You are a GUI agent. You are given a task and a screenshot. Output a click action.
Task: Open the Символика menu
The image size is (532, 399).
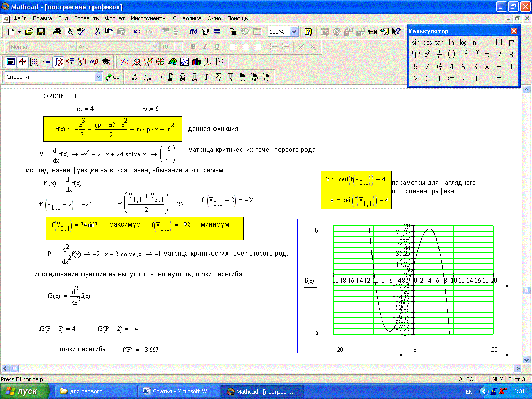(187, 18)
